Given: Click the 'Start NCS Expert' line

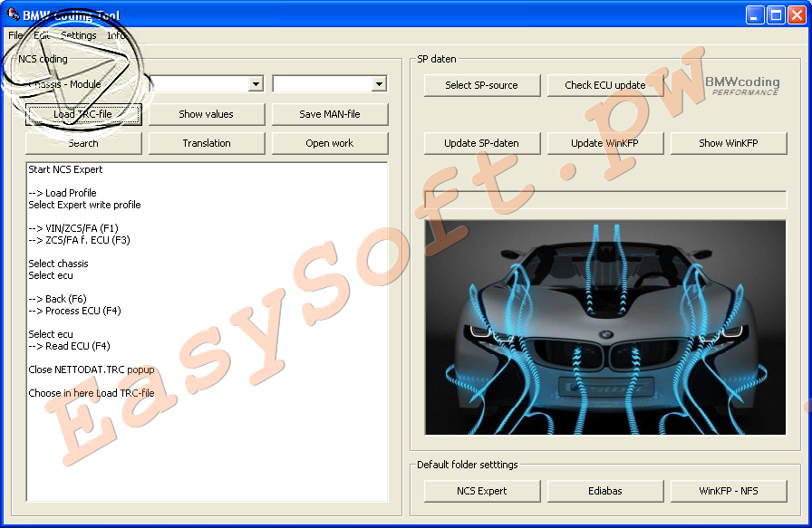Looking at the screenshot, I should [65, 169].
